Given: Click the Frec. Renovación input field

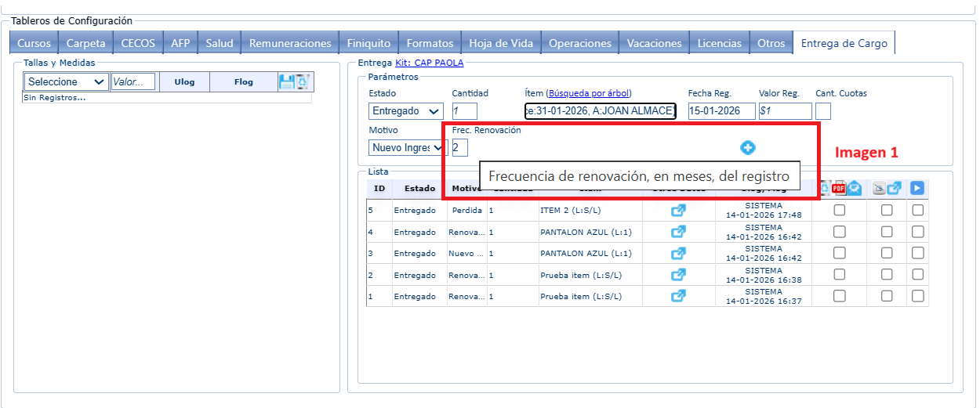Looking at the screenshot, I should pos(459,147).
